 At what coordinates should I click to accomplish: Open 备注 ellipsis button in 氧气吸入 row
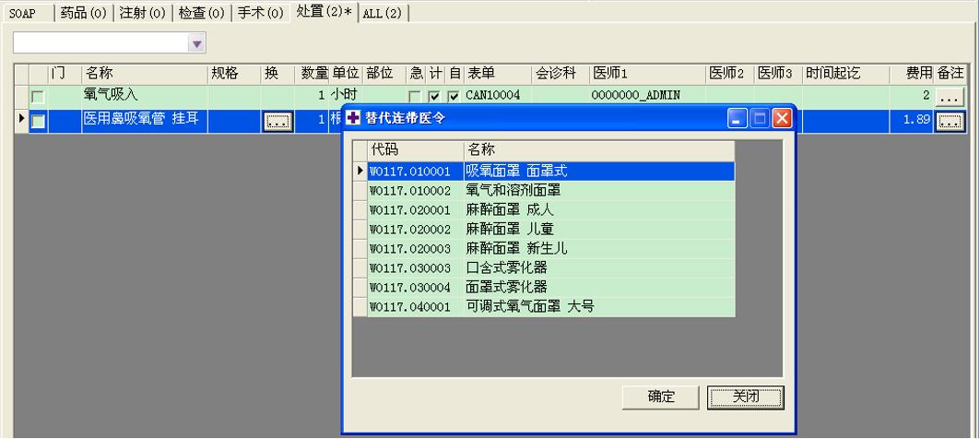pos(950,96)
